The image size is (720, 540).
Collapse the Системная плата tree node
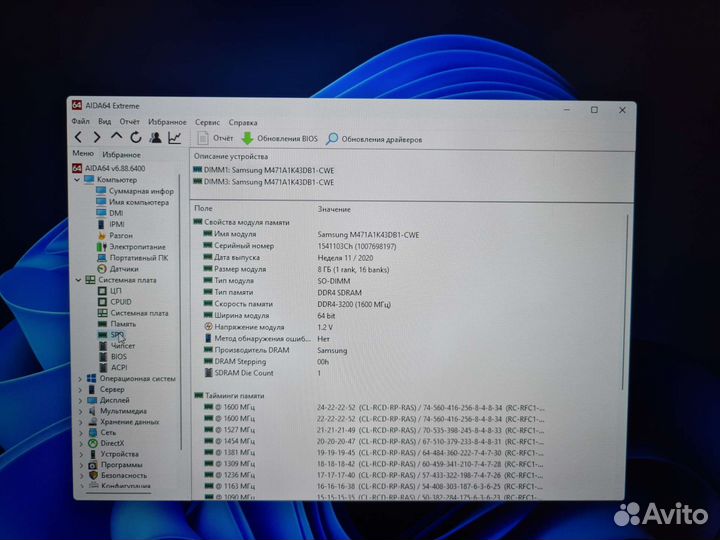click(79, 280)
